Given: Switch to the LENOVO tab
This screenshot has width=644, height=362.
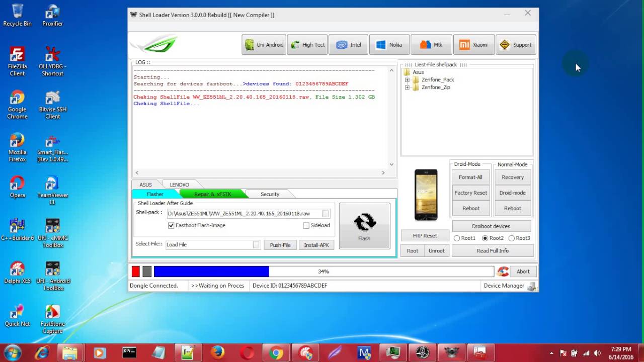Looking at the screenshot, I should [x=180, y=185].
